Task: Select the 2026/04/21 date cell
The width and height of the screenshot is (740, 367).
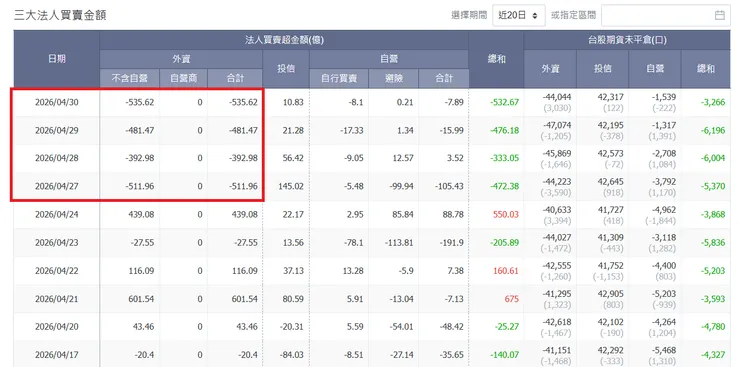Action: 57,299
